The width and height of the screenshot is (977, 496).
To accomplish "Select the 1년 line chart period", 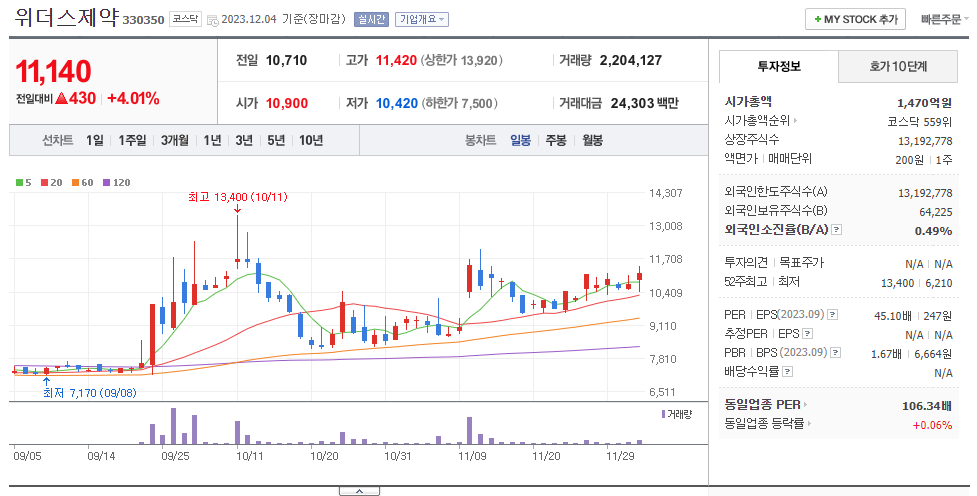I will pos(212,140).
